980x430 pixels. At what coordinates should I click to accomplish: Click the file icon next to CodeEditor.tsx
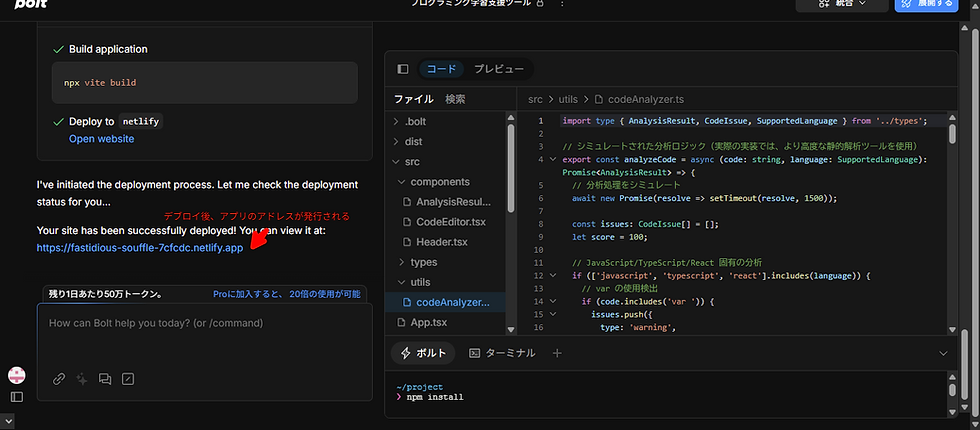[x=407, y=222]
